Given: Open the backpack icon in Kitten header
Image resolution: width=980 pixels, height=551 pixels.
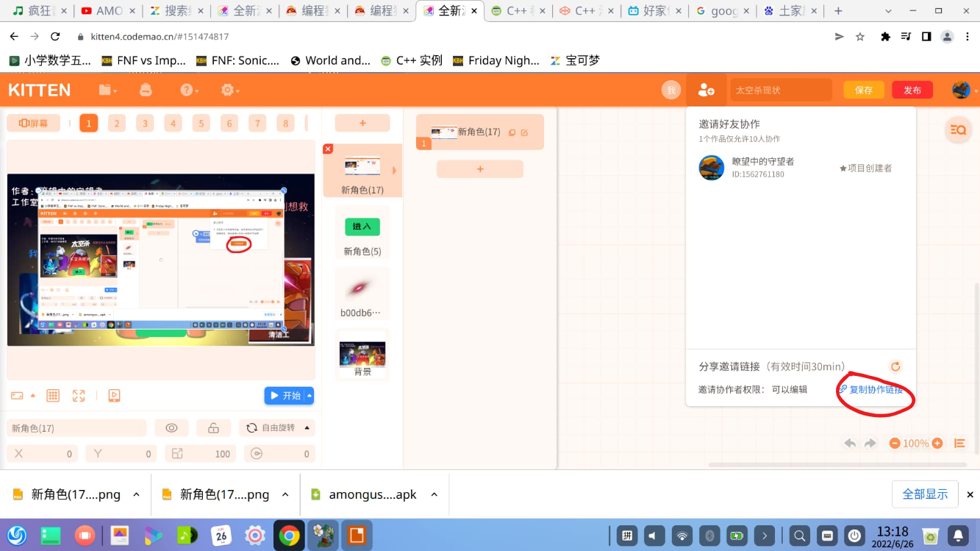Looking at the screenshot, I should coord(146,90).
